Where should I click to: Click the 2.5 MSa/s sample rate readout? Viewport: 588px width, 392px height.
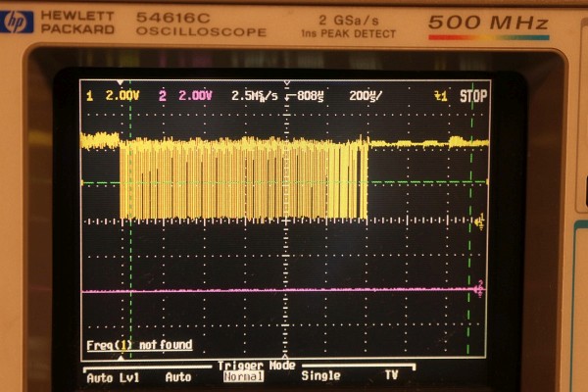pyautogui.click(x=254, y=96)
